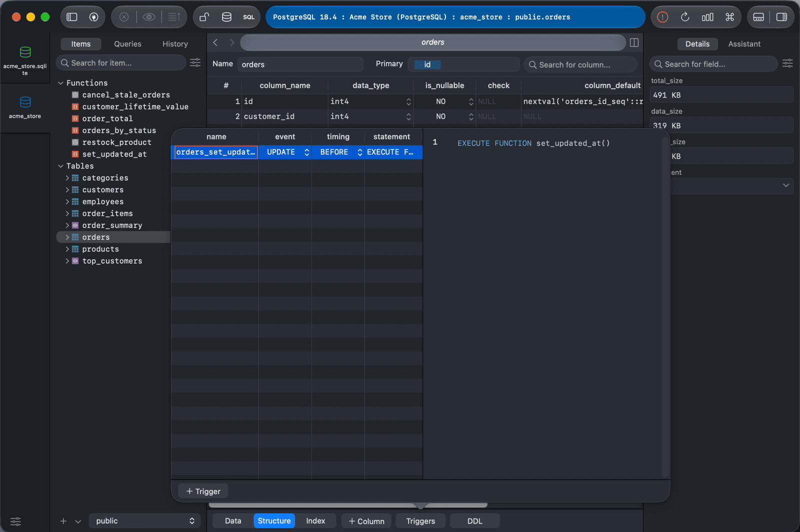
Task: Collapse the Tables group
Action: (x=60, y=166)
